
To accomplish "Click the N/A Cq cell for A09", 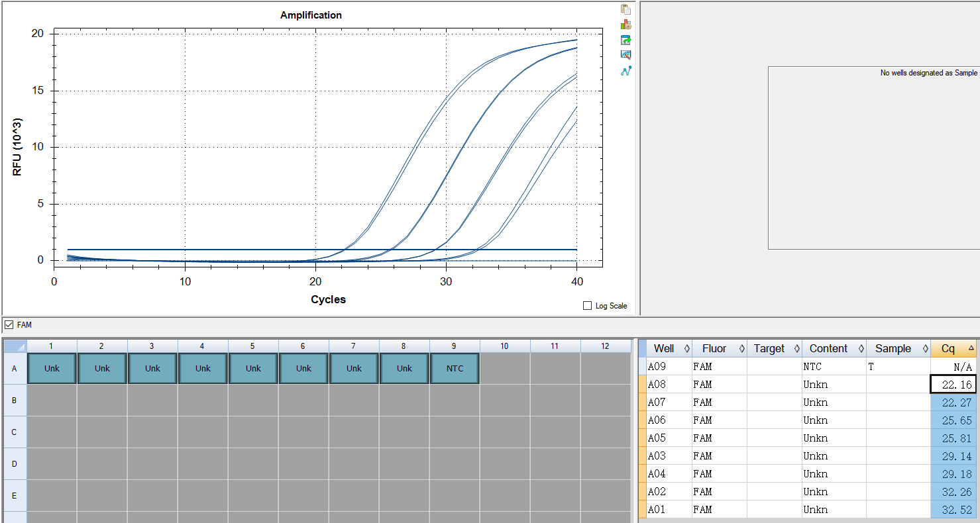I will 953,367.
